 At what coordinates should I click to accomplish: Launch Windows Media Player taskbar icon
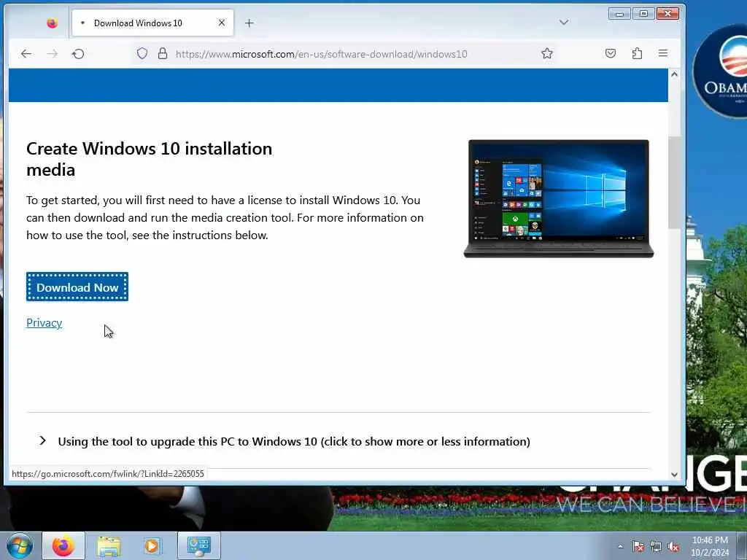point(152,545)
